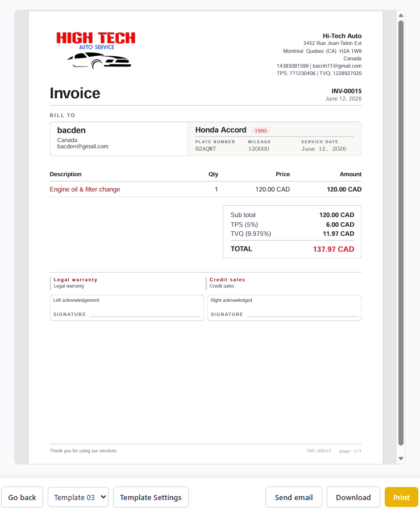Viewport: 420px width, 512px height.
Task: Click the Go back button
Action: click(22, 497)
